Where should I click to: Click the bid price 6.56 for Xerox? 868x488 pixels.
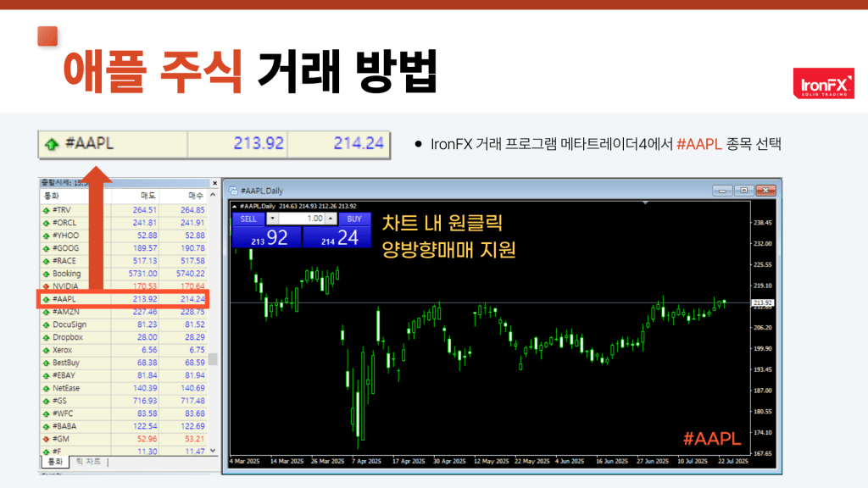pyautogui.click(x=149, y=350)
